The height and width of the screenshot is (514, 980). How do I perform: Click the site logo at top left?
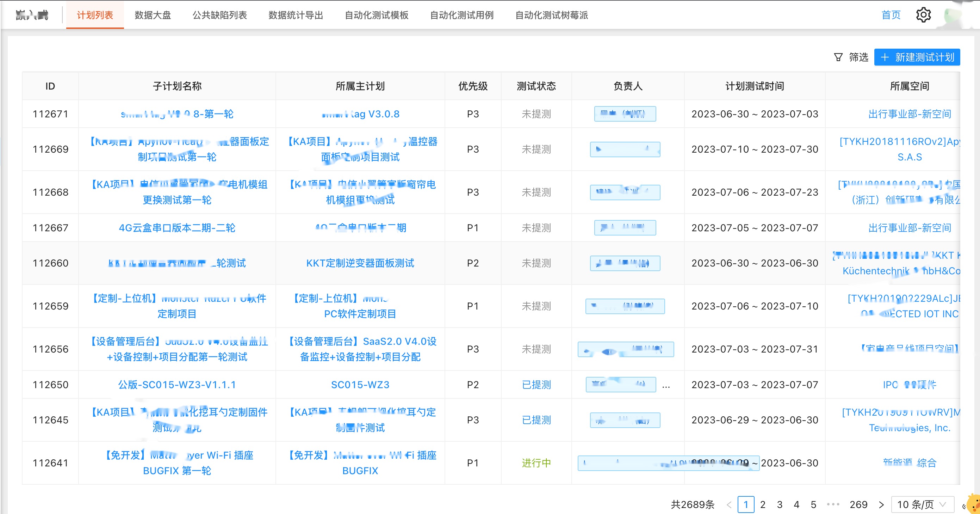pyautogui.click(x=32, y=15)
